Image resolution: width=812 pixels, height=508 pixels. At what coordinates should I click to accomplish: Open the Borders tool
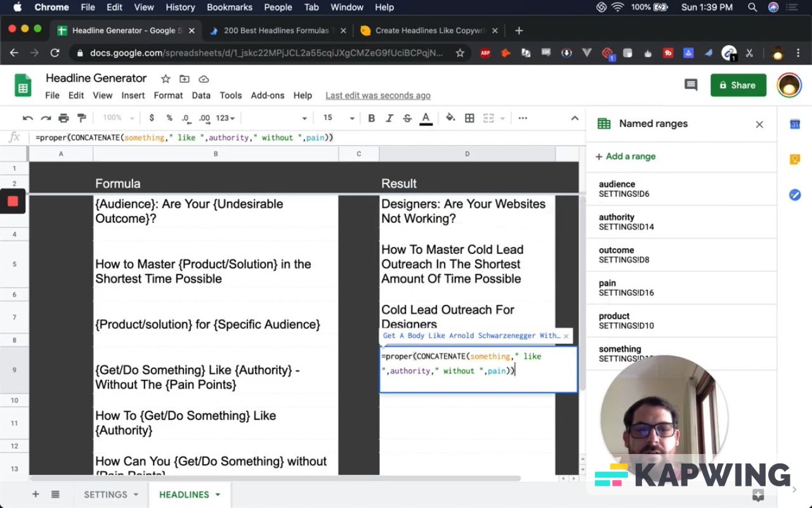(x=469, y=118)
